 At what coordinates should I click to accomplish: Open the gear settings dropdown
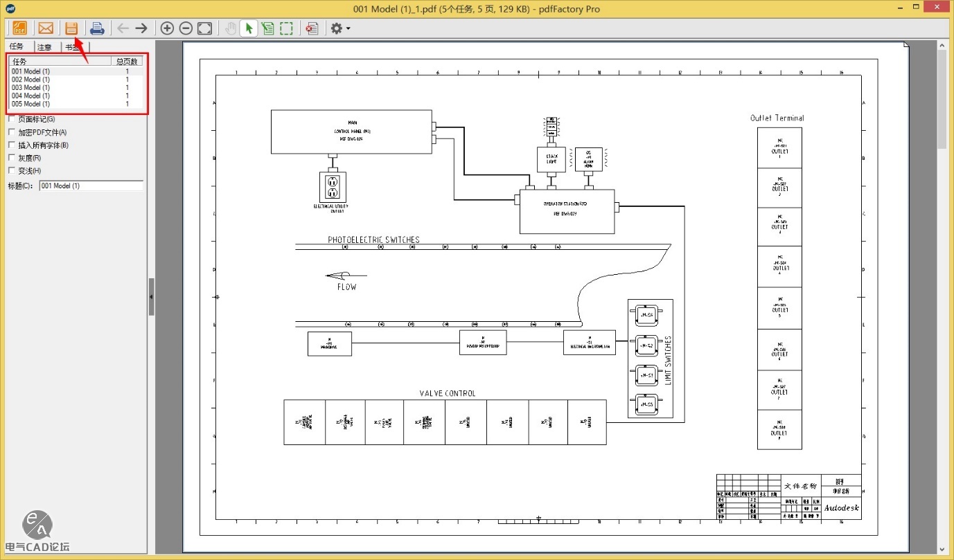click(x=339, y=28)
